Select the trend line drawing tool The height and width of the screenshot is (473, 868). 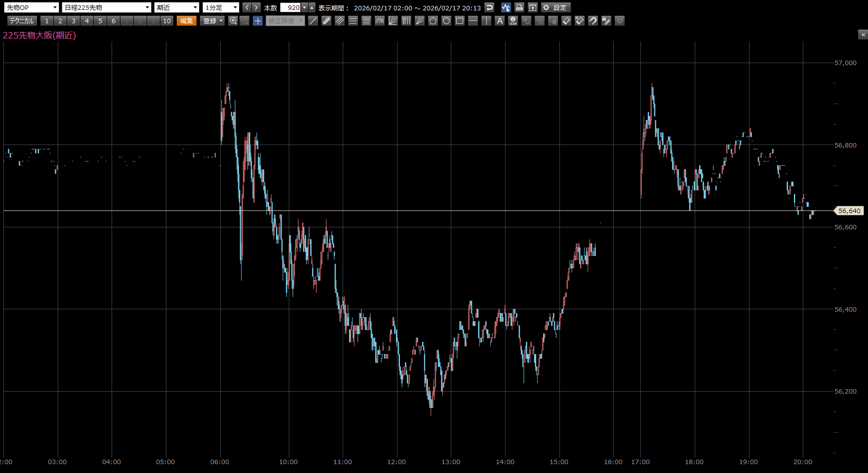(313, 21)
